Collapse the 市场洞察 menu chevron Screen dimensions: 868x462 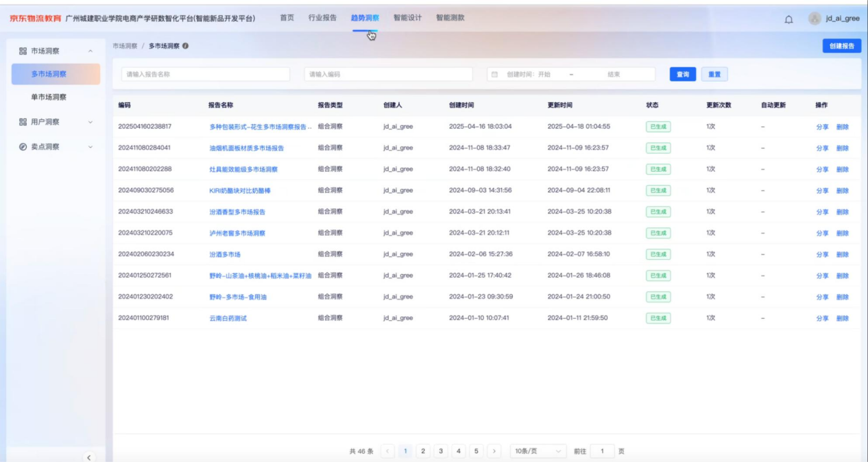pyautogui.click(x=91, y=51)
